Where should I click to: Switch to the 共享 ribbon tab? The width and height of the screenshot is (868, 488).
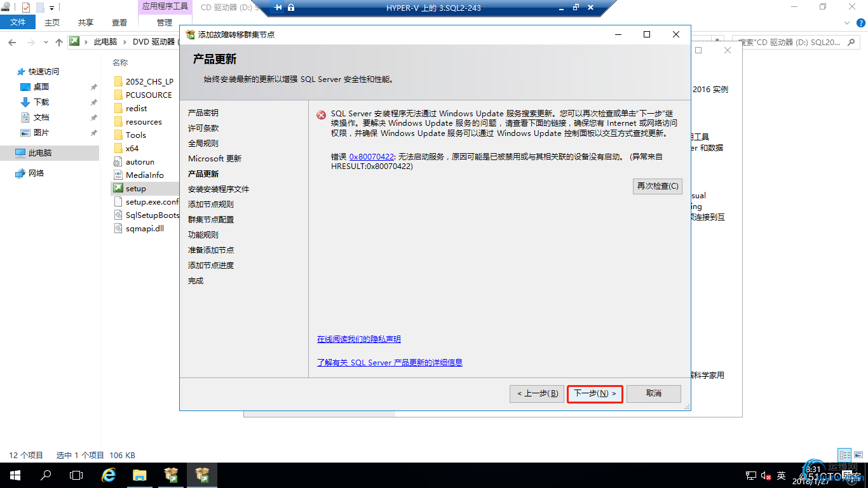click(86, 22)
